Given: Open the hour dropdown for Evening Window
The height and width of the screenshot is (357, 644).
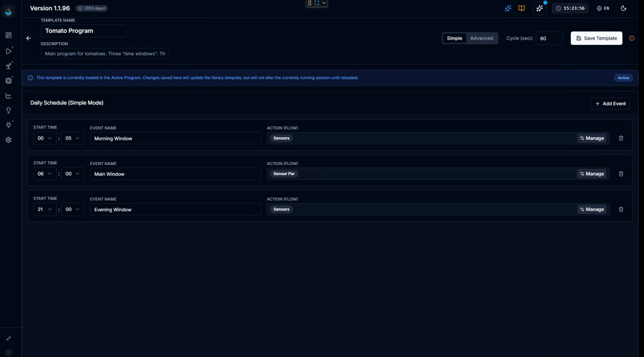Looking at the screenshot, I should [45, 209].
